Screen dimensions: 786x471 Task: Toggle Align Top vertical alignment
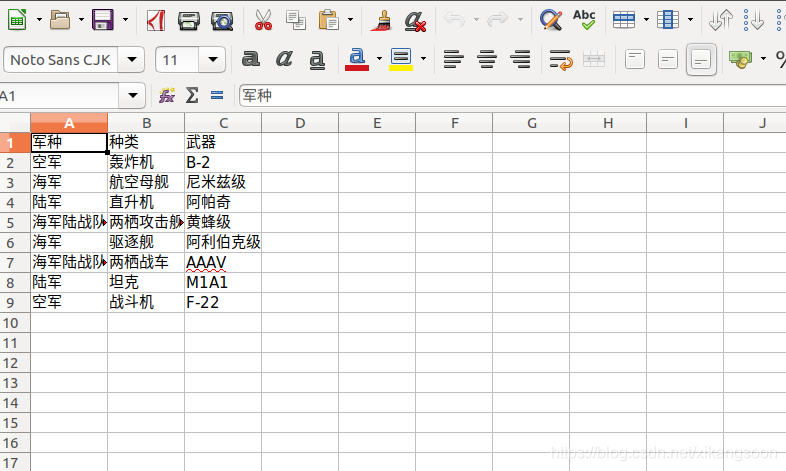pos(635,60)
